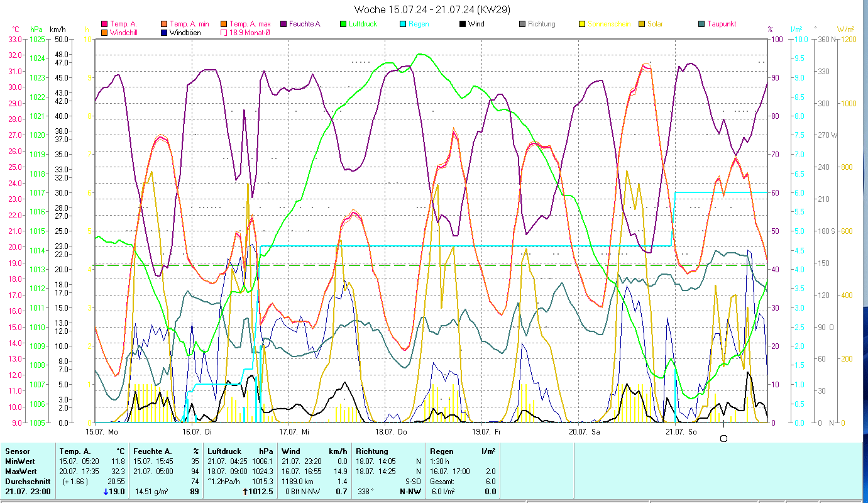Click the Windchill legend label

124,32
